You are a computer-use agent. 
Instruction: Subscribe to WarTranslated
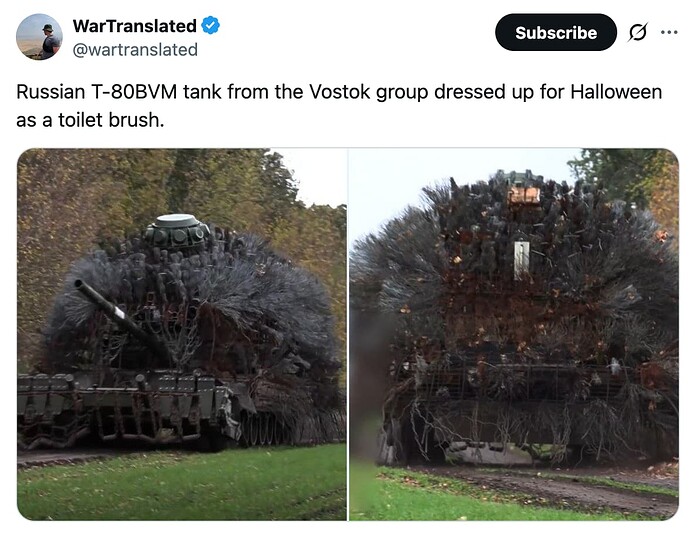(x=556, y=33)
